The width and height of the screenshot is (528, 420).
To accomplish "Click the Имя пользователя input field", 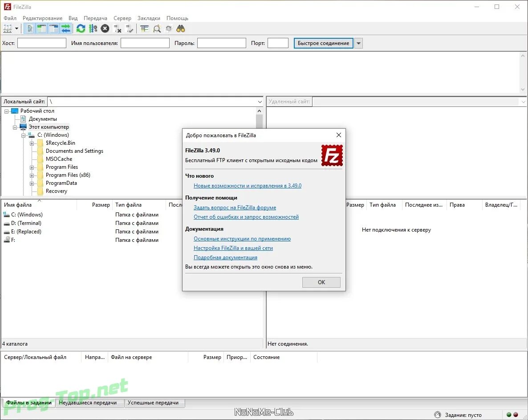I will 145,43.
